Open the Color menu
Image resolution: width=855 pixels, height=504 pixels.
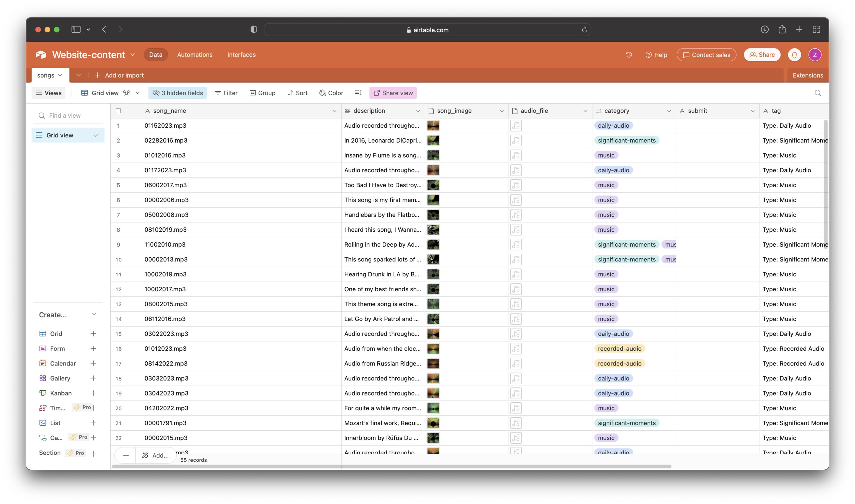click(331, 93)
